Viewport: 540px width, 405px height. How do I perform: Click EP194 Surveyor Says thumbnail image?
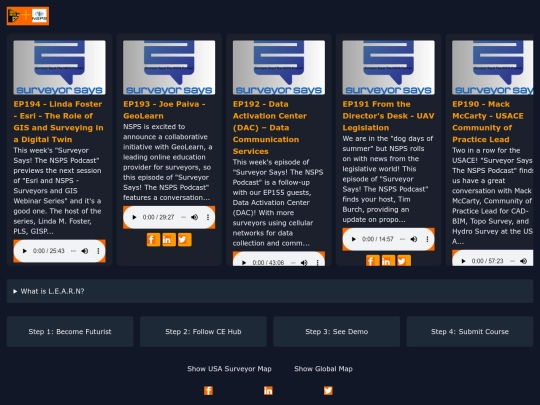pyautogui.click(x=60, y=68)
